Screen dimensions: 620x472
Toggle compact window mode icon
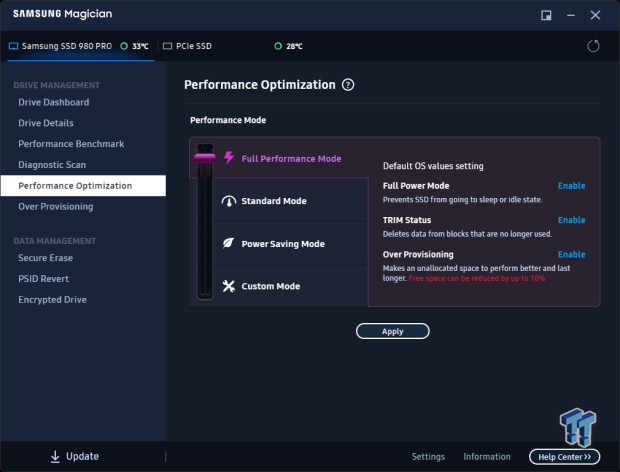coord(546,15)
